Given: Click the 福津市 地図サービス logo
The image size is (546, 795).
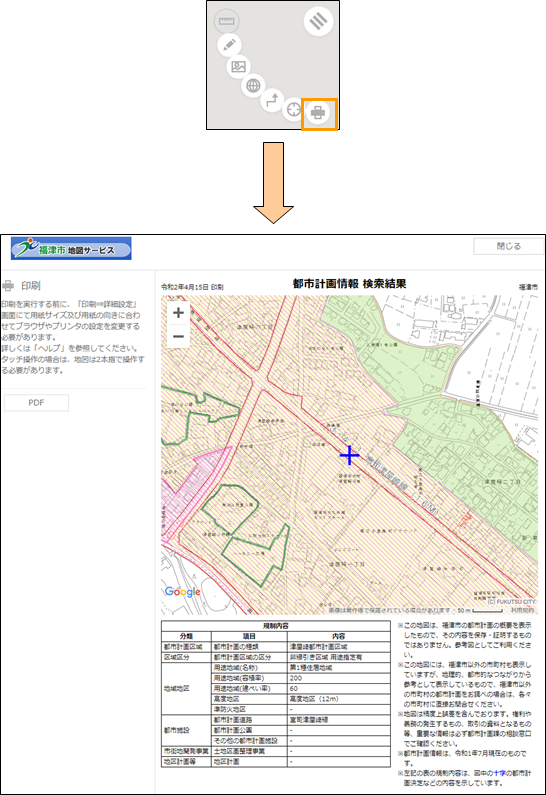Looking at the screenshot, I should 71,248.
